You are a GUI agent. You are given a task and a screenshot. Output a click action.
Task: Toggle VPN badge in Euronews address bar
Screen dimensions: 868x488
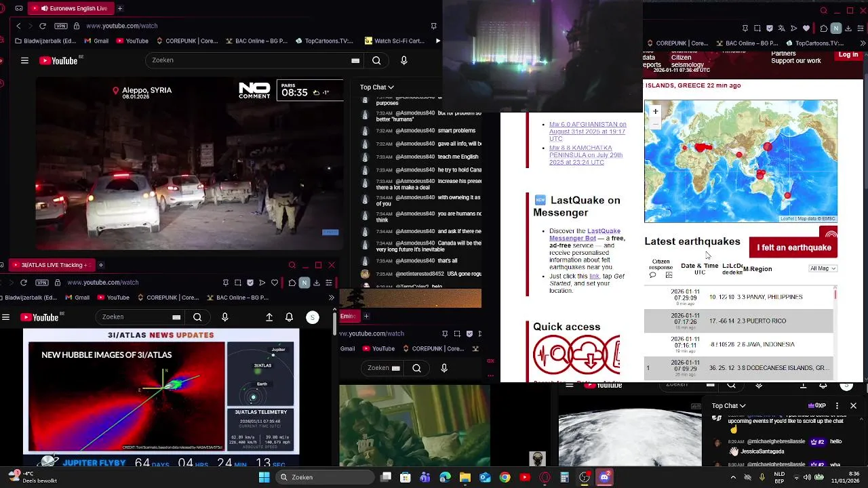pos(61,26)
